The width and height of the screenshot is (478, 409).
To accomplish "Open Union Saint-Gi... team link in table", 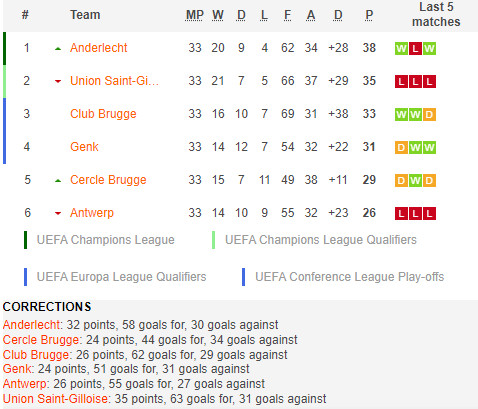I will [x=114, y=81].
